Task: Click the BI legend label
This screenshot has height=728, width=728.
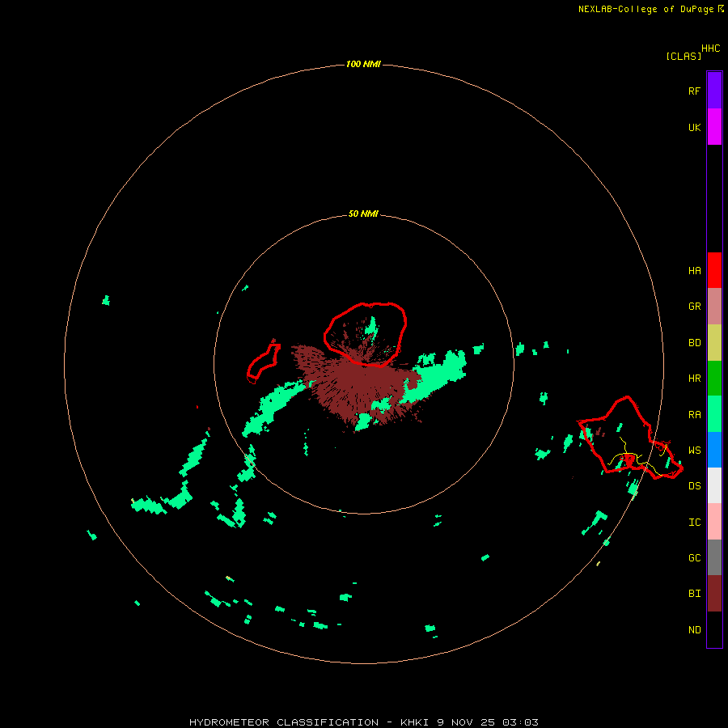Action: pos(694,594)
